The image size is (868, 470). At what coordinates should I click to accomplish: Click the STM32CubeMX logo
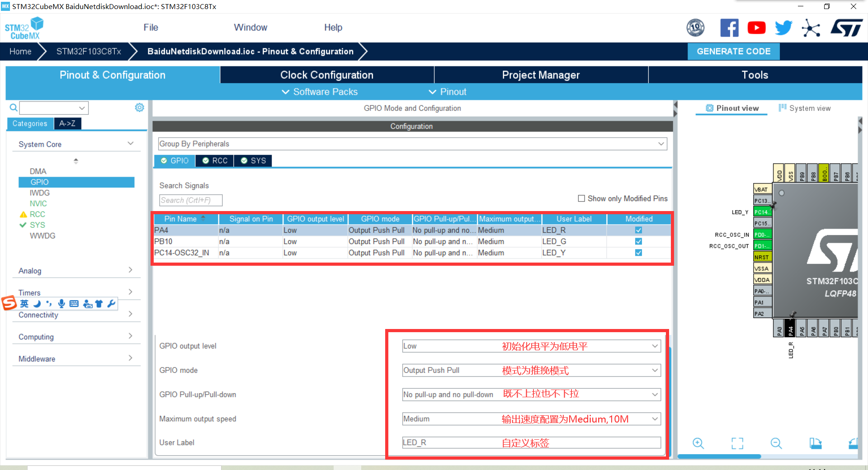point(24,28)
